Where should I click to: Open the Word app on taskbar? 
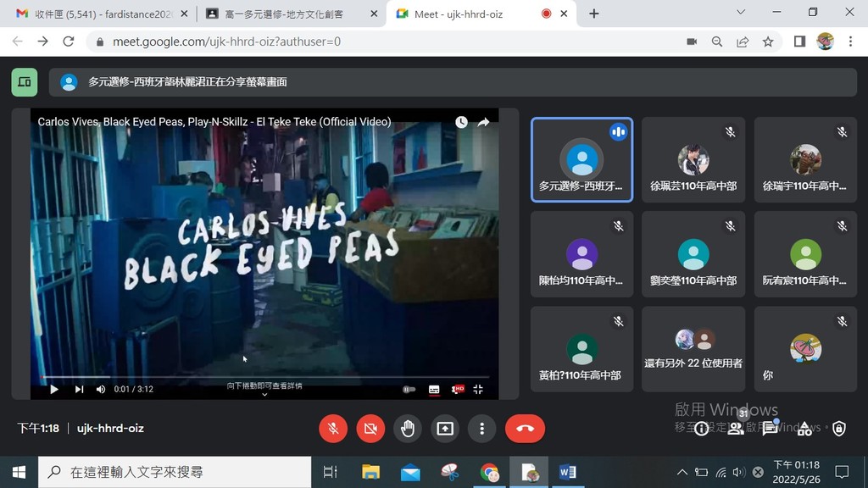coord(568,472)
